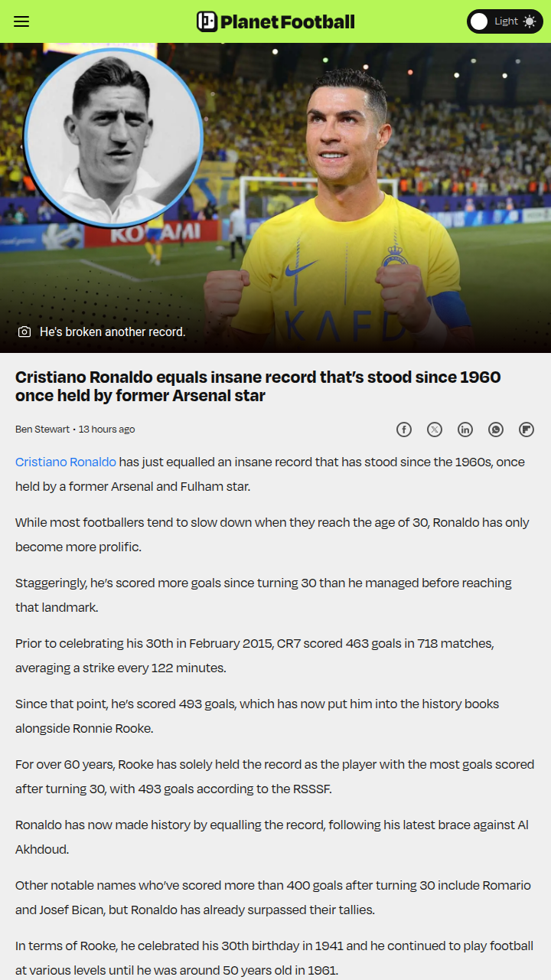
Task: Click the paragraph mentioning Romario and Josef Bican
Action: point(272,897)
